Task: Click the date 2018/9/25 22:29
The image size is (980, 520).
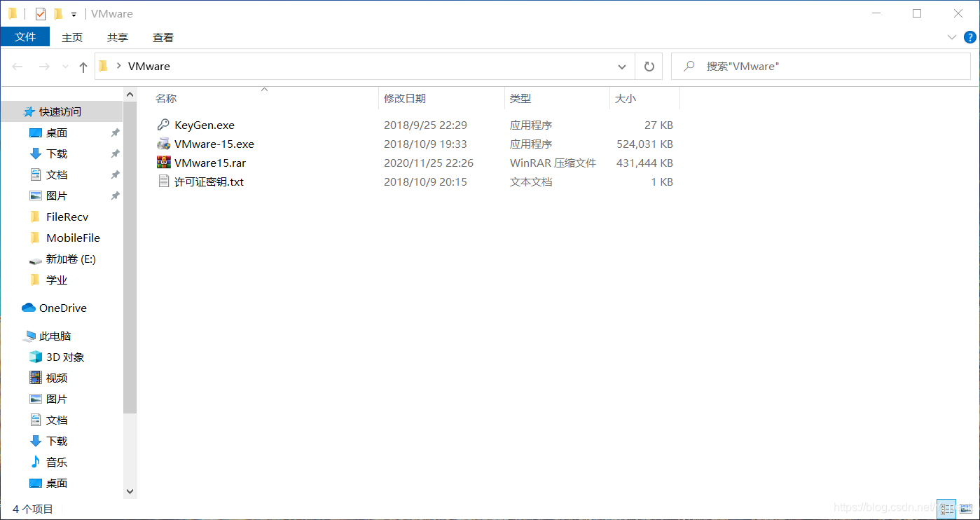Action: coord(425,125)
